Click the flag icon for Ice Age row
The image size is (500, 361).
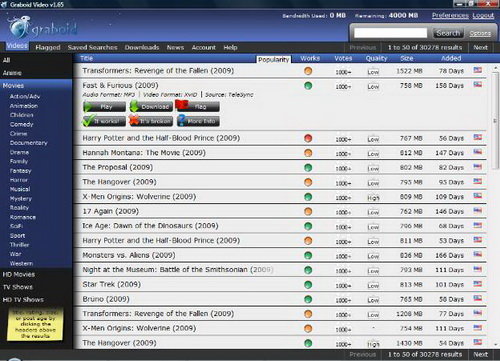click(478, 225)
